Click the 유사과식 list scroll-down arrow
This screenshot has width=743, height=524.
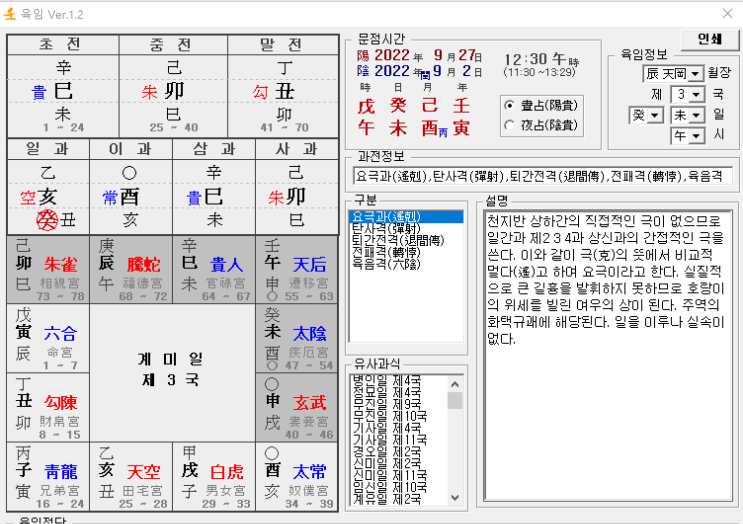455,497
